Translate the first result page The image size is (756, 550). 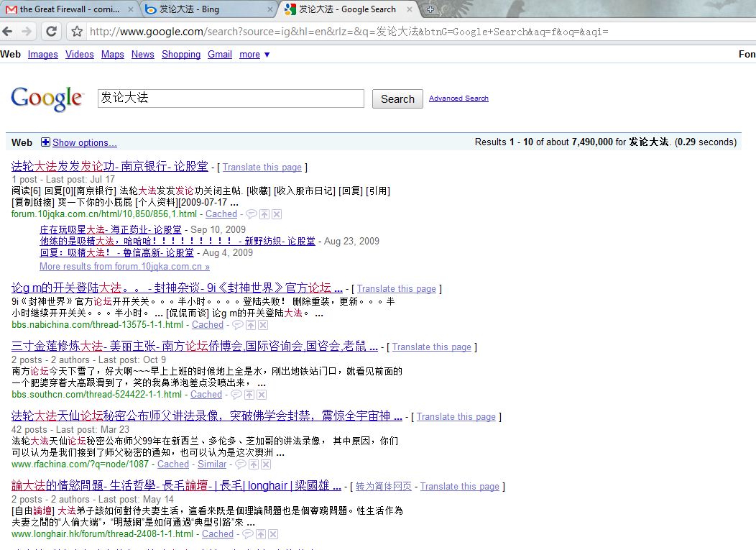(262, 168)
